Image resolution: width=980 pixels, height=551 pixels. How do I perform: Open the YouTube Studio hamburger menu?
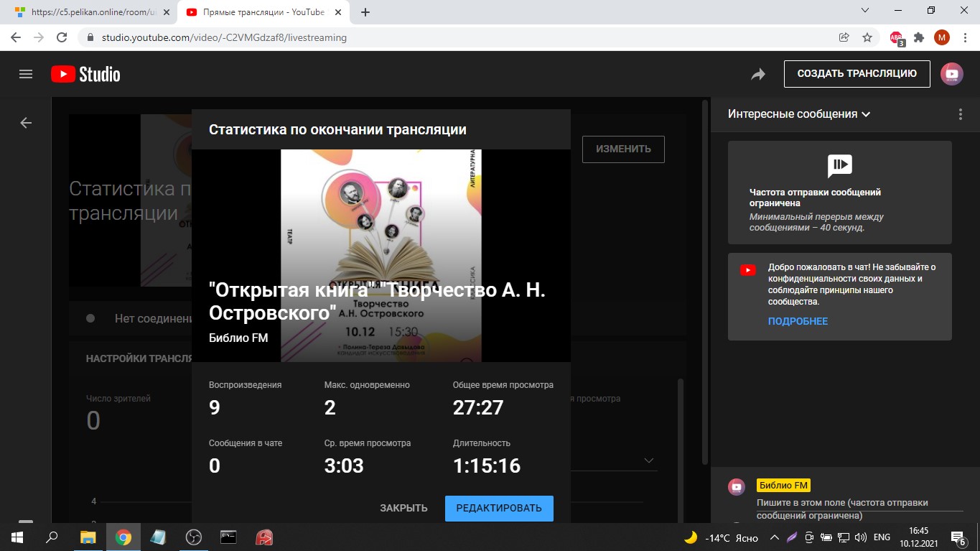point(26,74)
